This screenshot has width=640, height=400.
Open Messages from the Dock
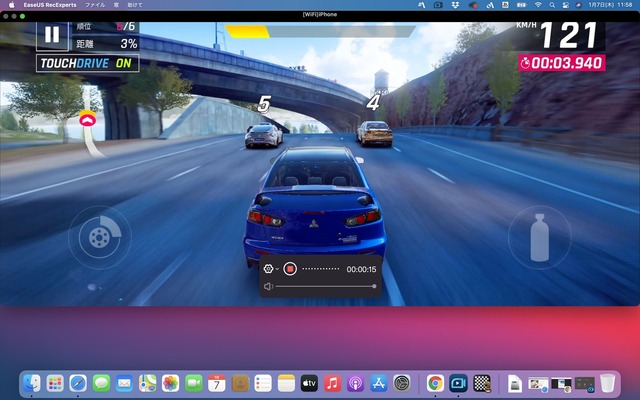pyautogui.click(x=101, y=383)
